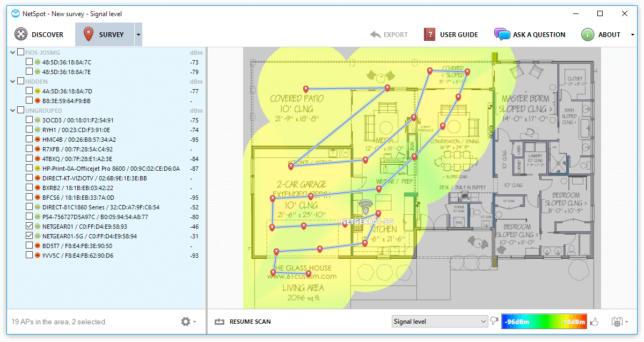The width and height of the screenshot is (644, 342).
Task: Select the "HMC4B / 00:26:B8:57:34:A2" row text
Action: (78, 140)
